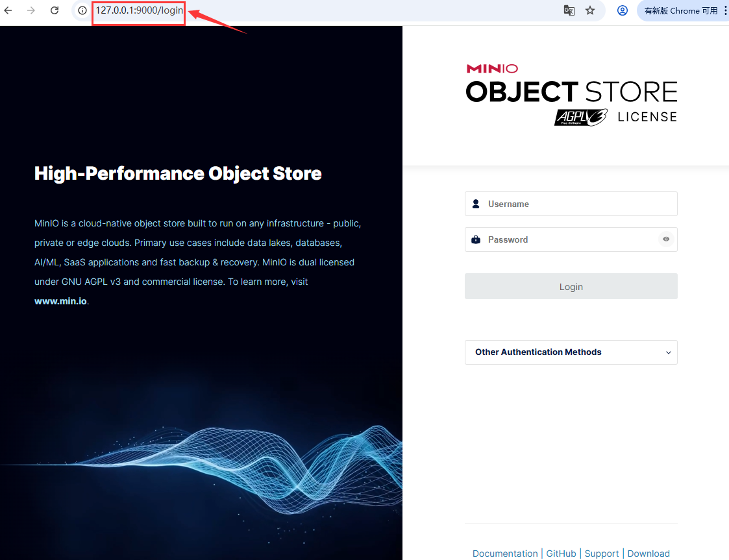The width and height of the screenshot is (729, 560).
Task: Click the Login button
Action: click(x=571, y=286)
